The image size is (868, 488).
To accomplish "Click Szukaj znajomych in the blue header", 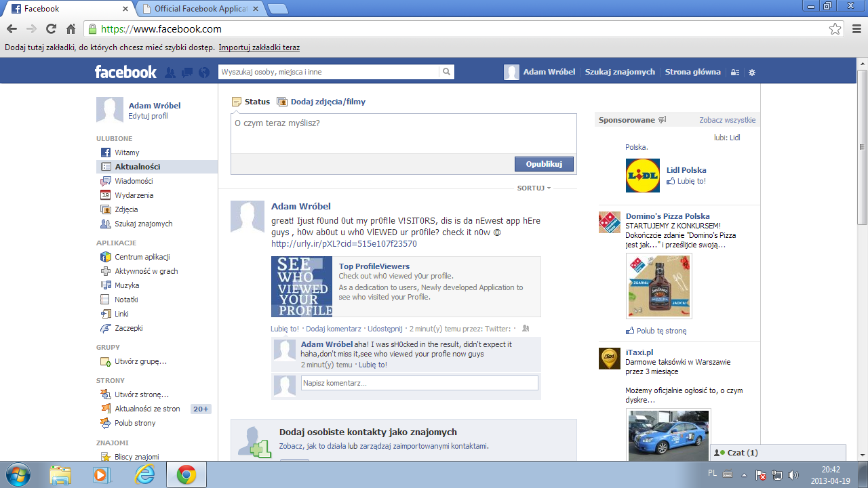I will (620, 72).
